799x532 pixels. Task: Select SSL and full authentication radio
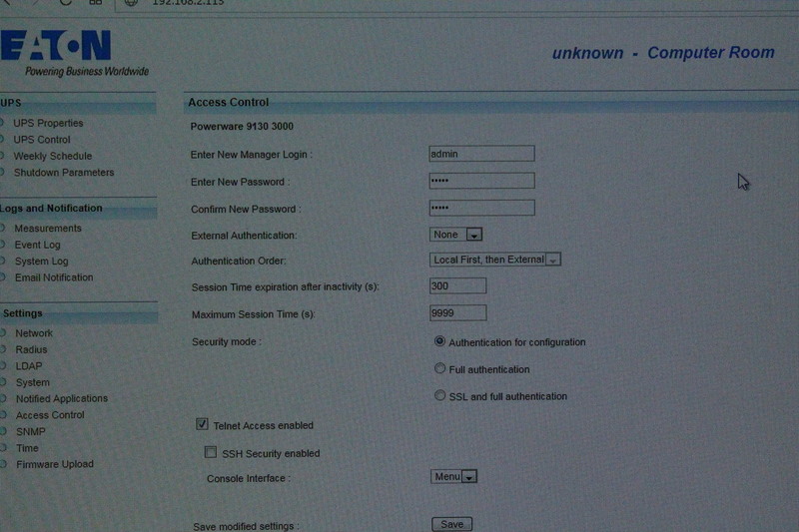coord(439,395)
